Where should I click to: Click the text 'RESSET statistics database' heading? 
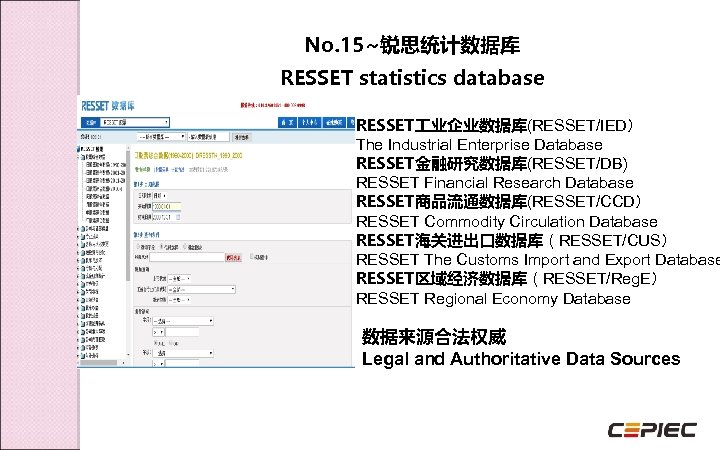(x=412, y=78)
